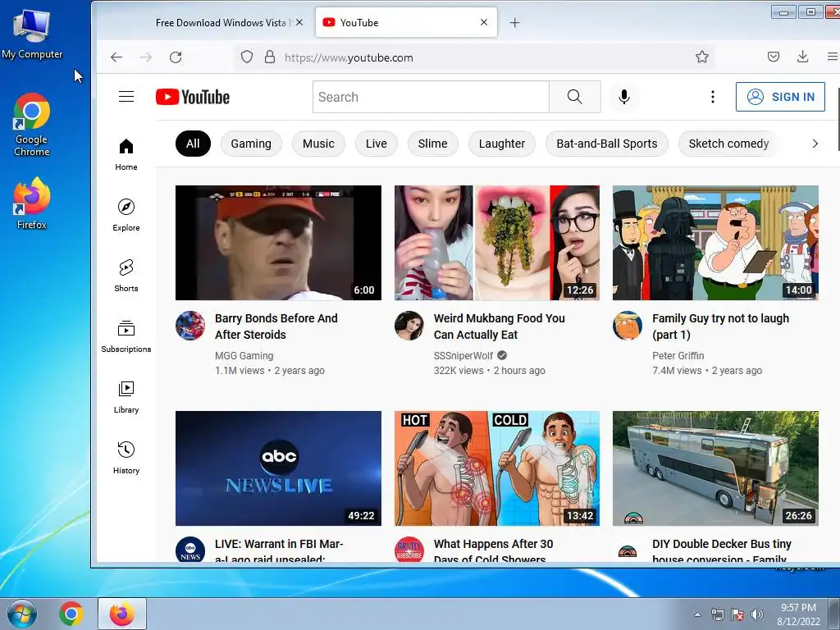
Task: Close the YouTube browser tab
Action: click(484, 22)
